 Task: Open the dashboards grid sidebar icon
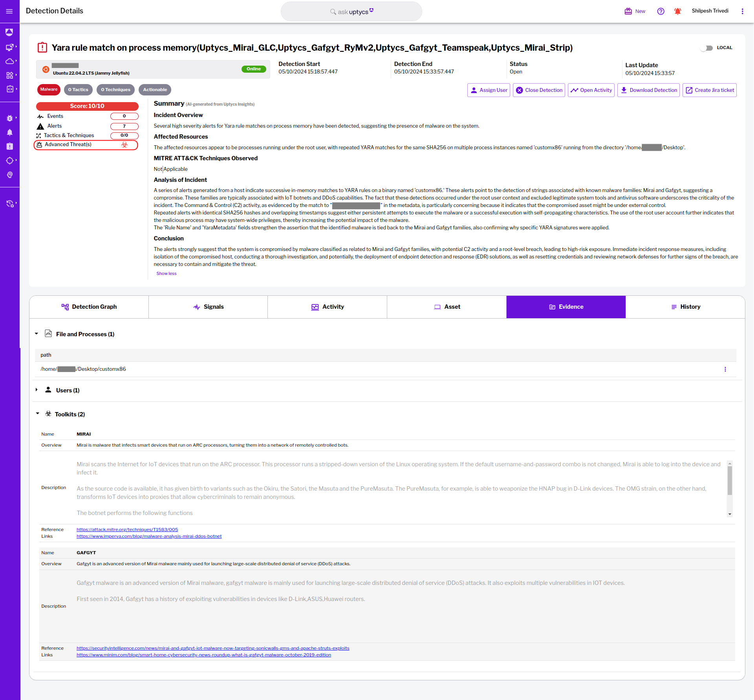[x=9, y=75]
